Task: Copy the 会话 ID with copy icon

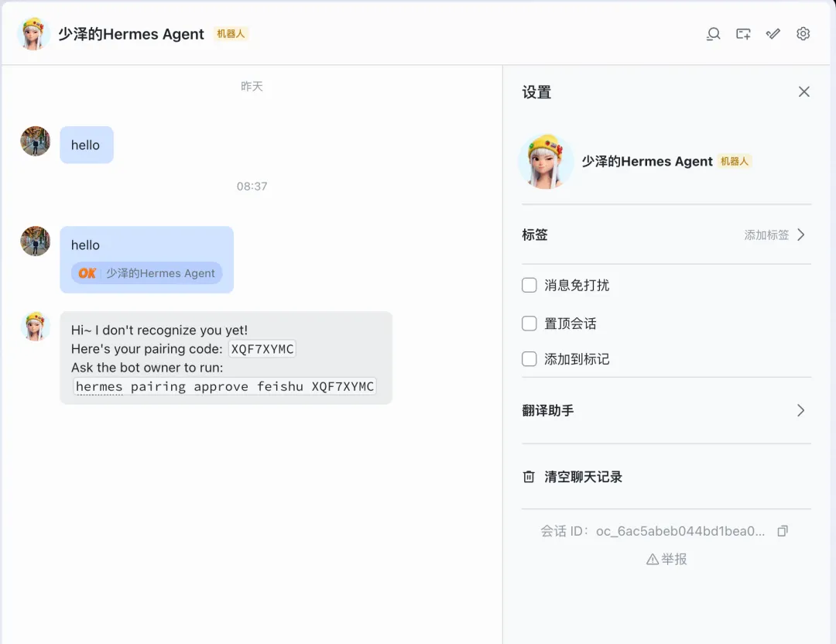Action: pyautogui.click(x=782, y=531)
